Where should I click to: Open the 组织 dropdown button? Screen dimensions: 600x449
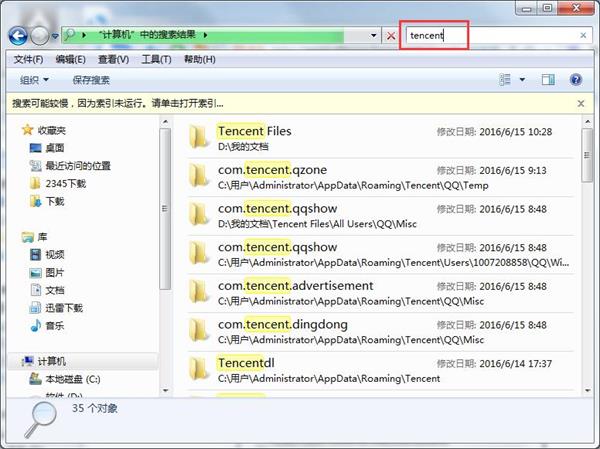[x=34, y=80]
